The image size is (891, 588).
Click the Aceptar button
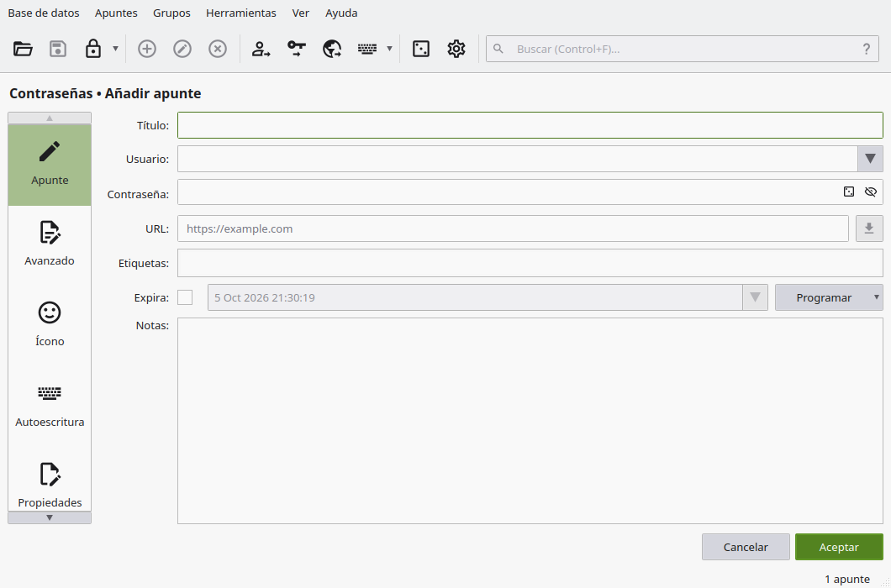(x=839, y=547)
